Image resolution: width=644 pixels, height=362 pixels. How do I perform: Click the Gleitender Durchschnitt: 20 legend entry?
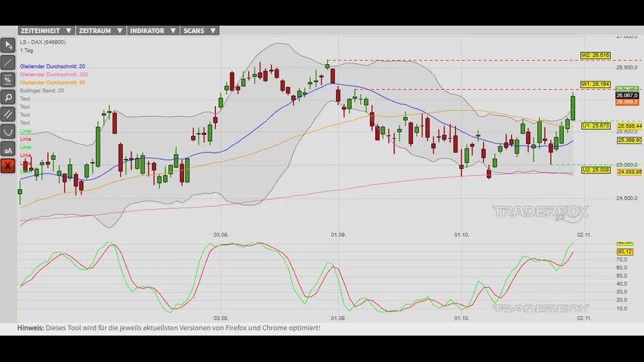53,66
